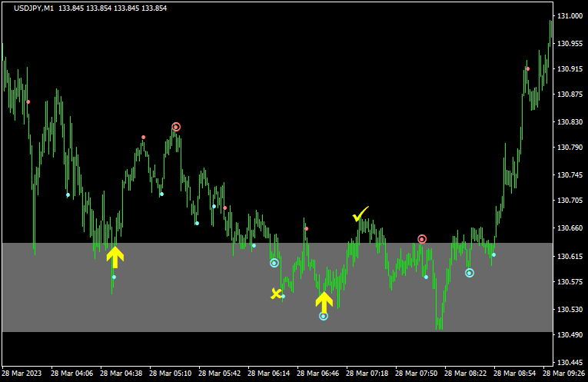Click the 130.490 price scale label
Screen dimensions: 588x382
(570, 335)
